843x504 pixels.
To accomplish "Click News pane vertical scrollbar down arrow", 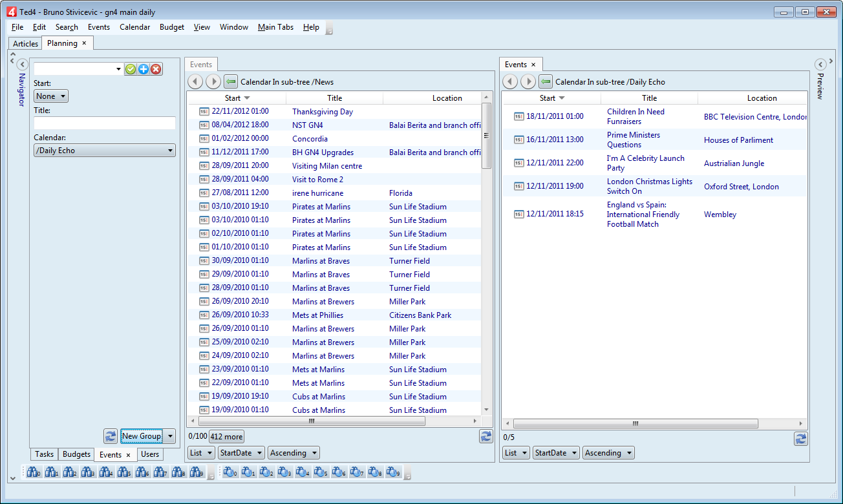I will click(487, 410).
